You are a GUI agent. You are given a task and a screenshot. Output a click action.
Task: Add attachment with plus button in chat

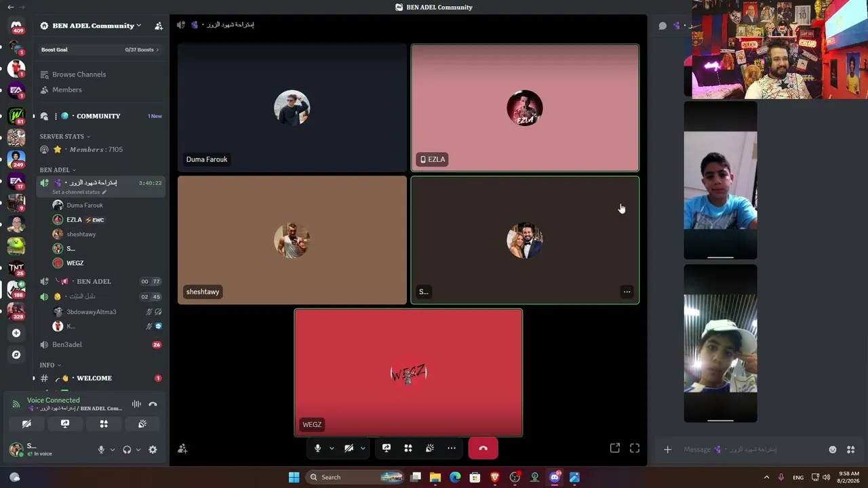click(667, 449)
